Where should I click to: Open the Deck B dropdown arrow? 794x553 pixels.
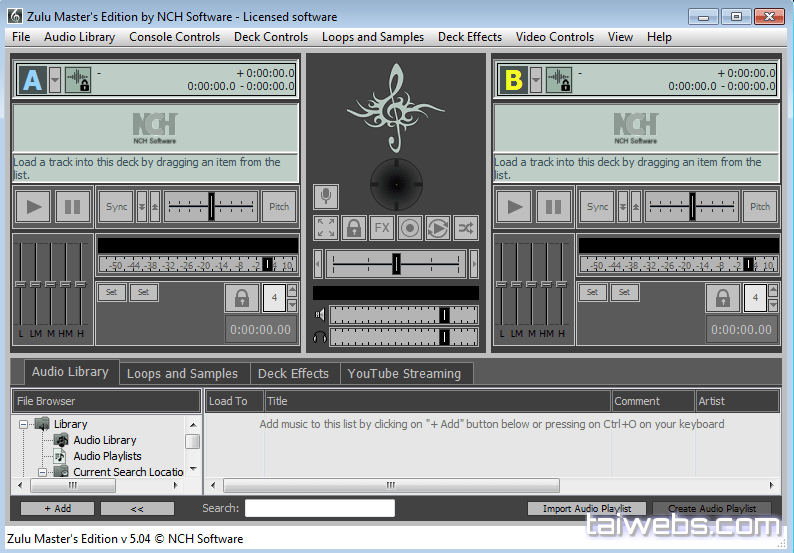(x=536, y=80)
